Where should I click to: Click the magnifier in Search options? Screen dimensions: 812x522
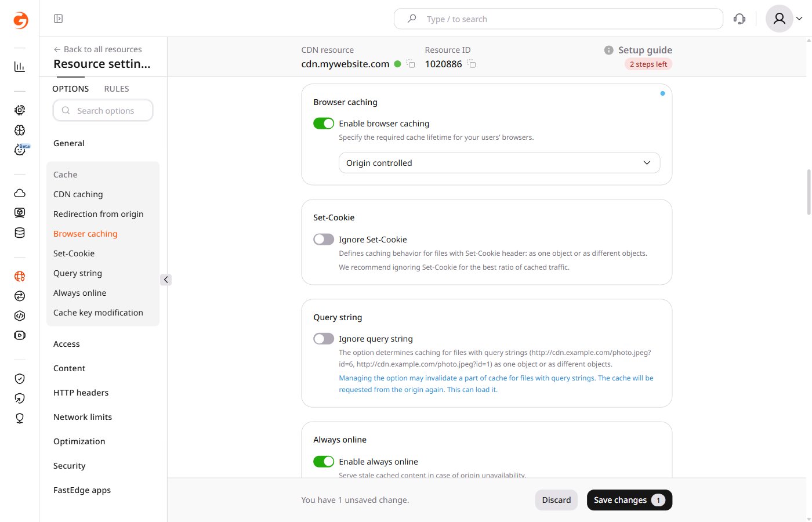[x=66, y=110]
